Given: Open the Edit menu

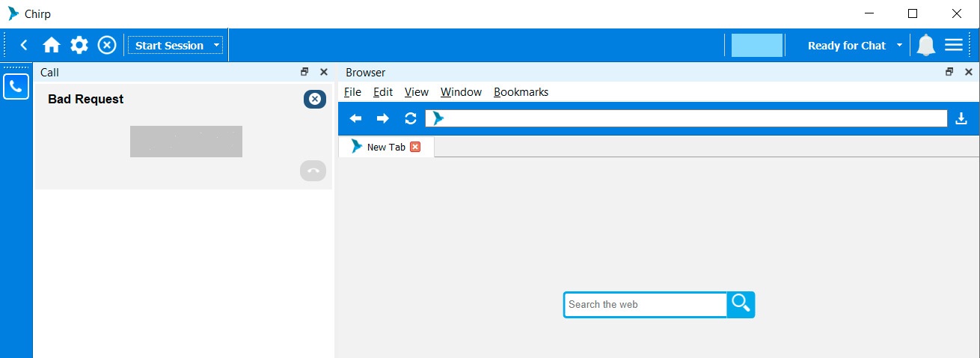Looking at the screenshot, I should (383, 92).
